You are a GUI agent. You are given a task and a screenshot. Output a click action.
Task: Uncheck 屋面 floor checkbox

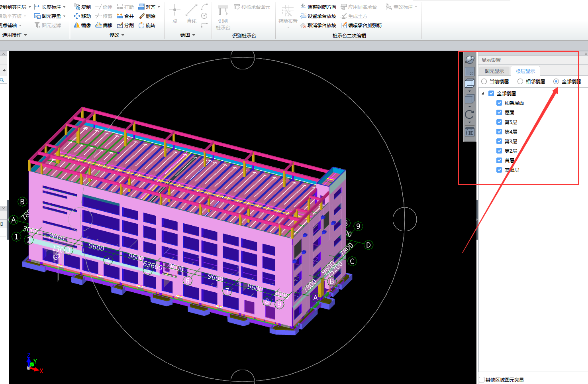[x=499, y=112]
